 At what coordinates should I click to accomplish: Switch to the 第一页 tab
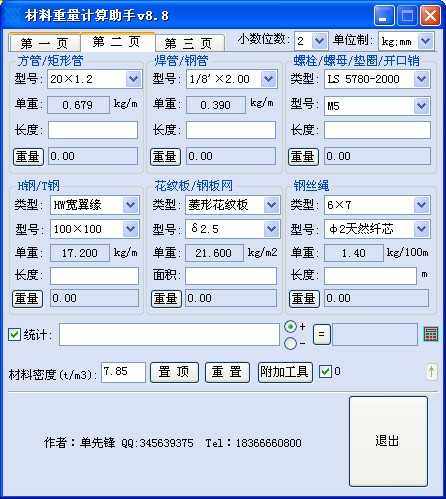[x=45, y=43]
